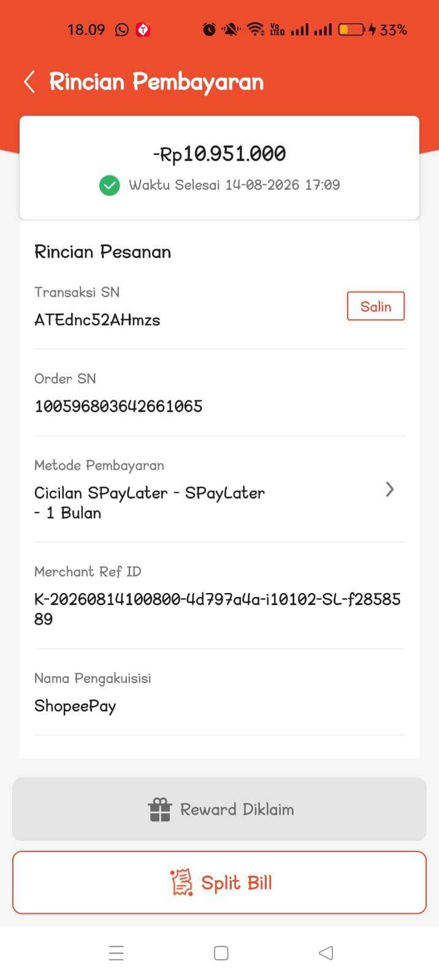Image resolution: width=439 pixels, height=980 pixels.
Task: Tap the Android back triangle icon
Action: 326,953
